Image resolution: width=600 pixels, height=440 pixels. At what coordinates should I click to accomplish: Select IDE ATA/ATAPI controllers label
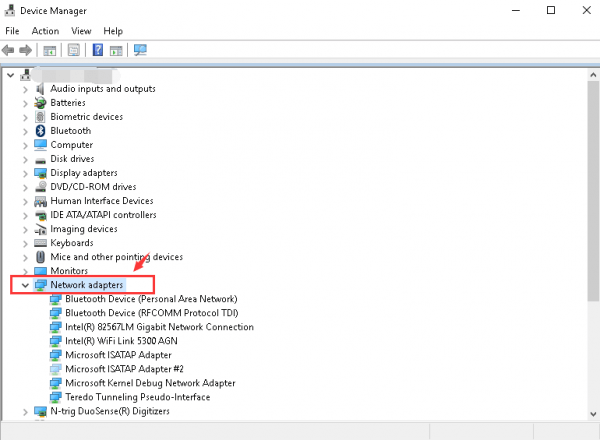pos(103,215)
